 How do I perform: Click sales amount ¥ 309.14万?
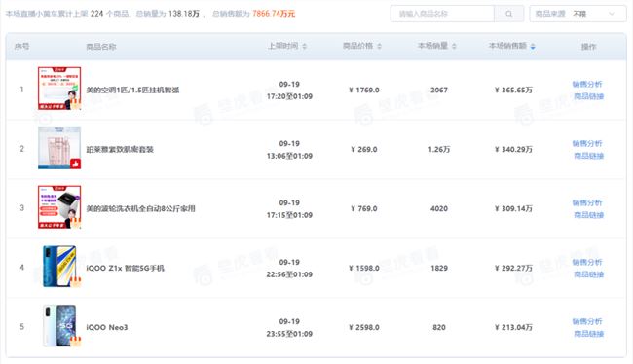click(513, 208)
